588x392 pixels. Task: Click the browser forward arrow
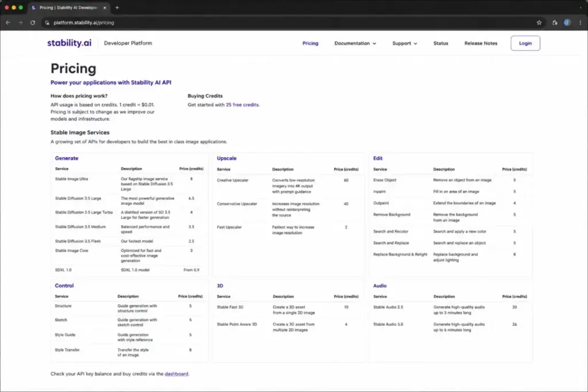tap(20, 22)
